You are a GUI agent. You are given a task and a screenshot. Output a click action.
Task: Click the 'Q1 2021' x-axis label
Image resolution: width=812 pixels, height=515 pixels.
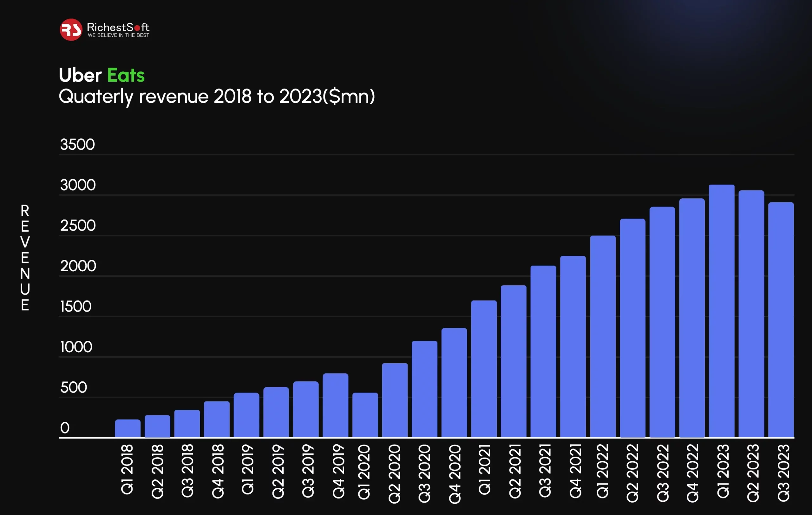coord(485,470)
